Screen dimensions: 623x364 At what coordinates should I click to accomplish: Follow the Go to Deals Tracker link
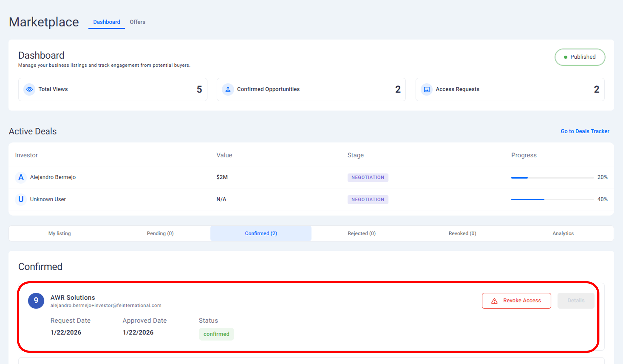click(585, 131)
